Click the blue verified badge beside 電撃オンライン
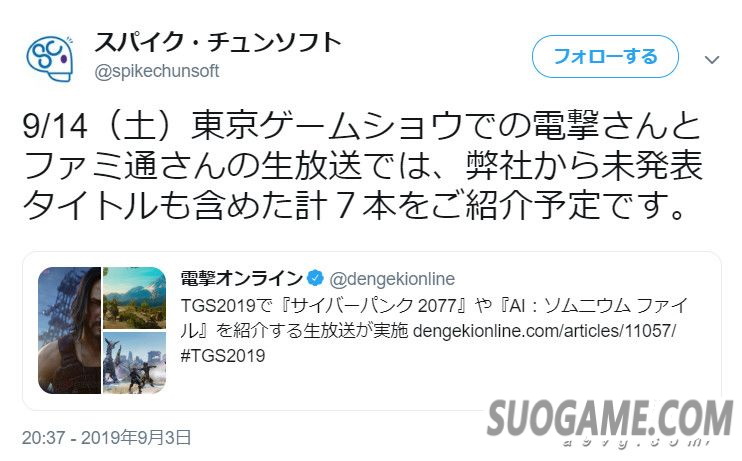The height and width of the screenshot is (461, 742). [x=315, y=278]
